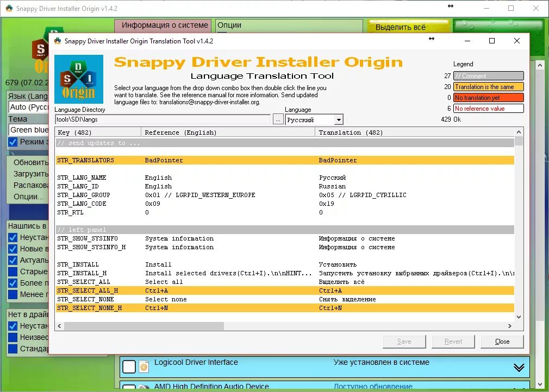Click the horizontal scrollbar left arrow

pyautogui.click(x=60, y=326)
